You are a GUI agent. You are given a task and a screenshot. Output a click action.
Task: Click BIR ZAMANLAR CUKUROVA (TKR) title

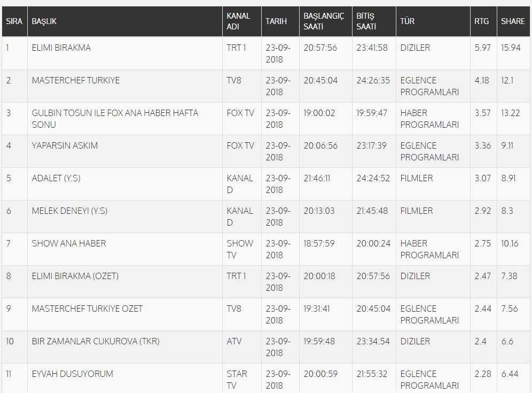coord(96,341)
